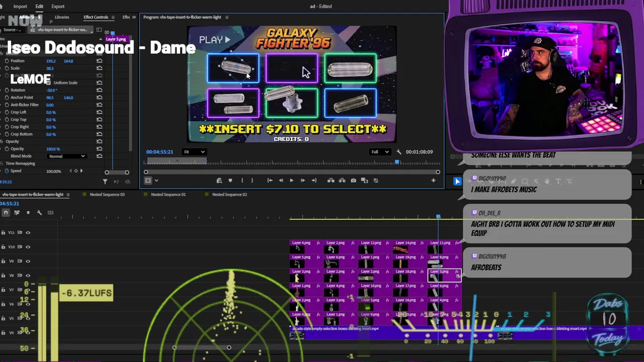Screen dimensions: 644x362
Task: Click the Extract button
Action: [342, 180]
